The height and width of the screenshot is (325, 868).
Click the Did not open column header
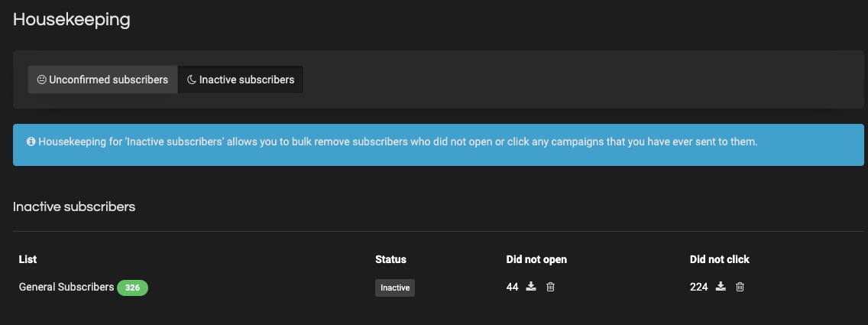[536, 259]
